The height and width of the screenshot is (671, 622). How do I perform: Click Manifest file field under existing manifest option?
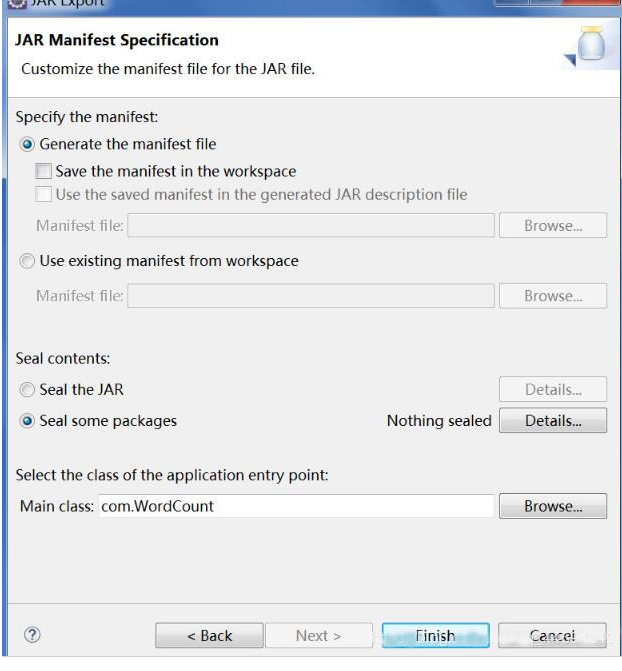[x=310, y=296]
